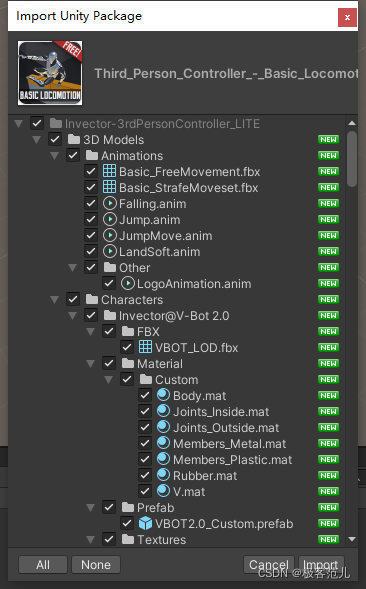Click the material icon of Joints_Outside.mat
This screenshot has height=589, width=366.
[163, 427]
